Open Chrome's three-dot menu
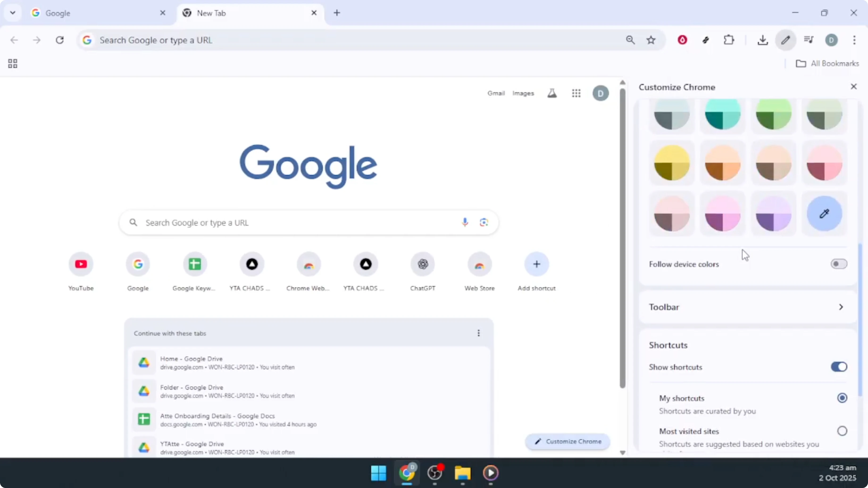Screen dimensions: 868x488 tap(855, 40)
